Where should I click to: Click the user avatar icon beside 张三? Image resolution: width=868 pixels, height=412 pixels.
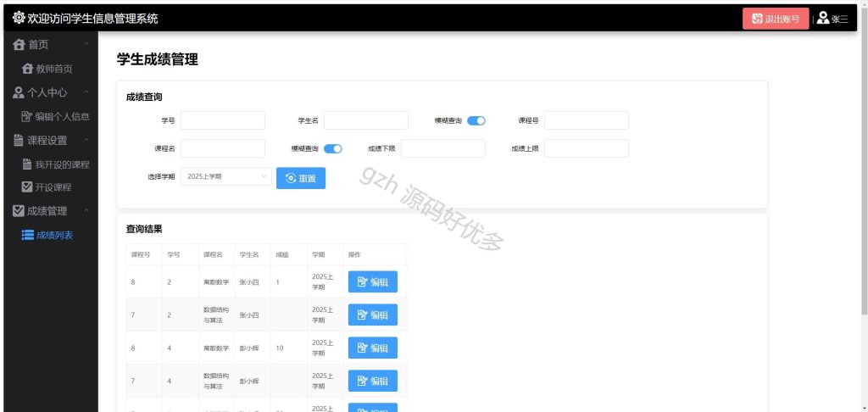click(x=823, y=19)
